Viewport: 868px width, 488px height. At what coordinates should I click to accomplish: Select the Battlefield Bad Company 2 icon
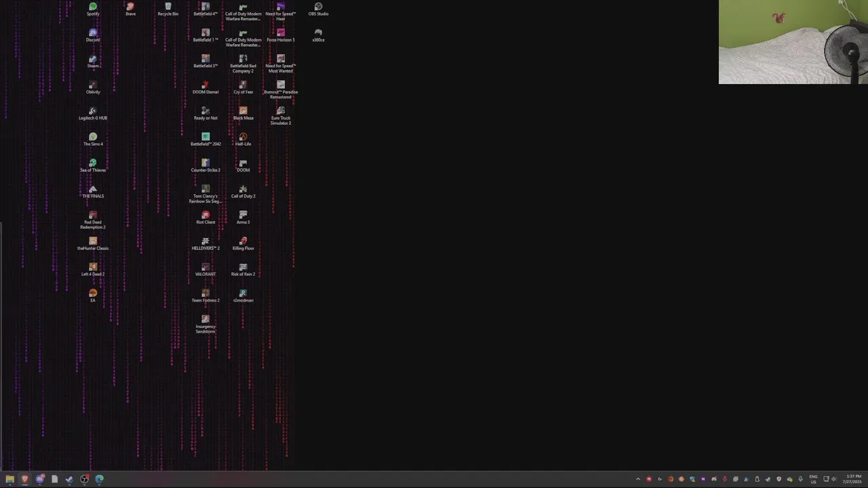tap(243, 64)
